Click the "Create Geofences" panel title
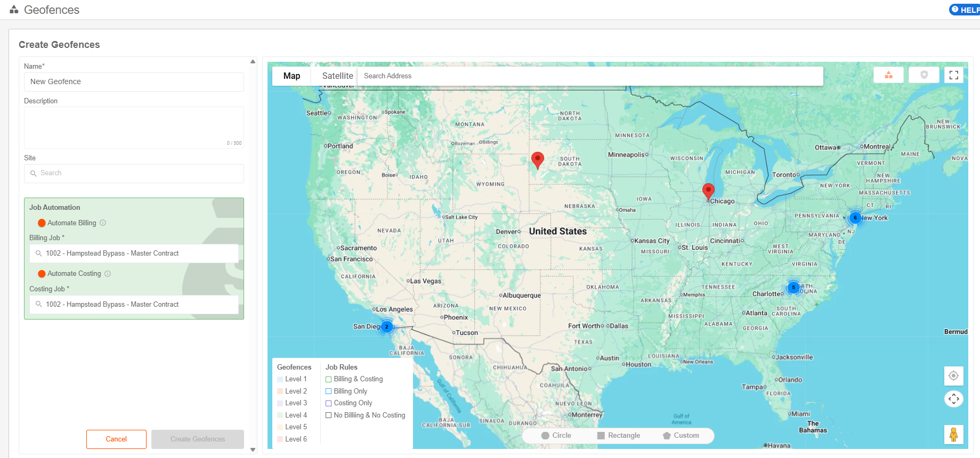This screenshot has height=458, width=980. (59, 45)
